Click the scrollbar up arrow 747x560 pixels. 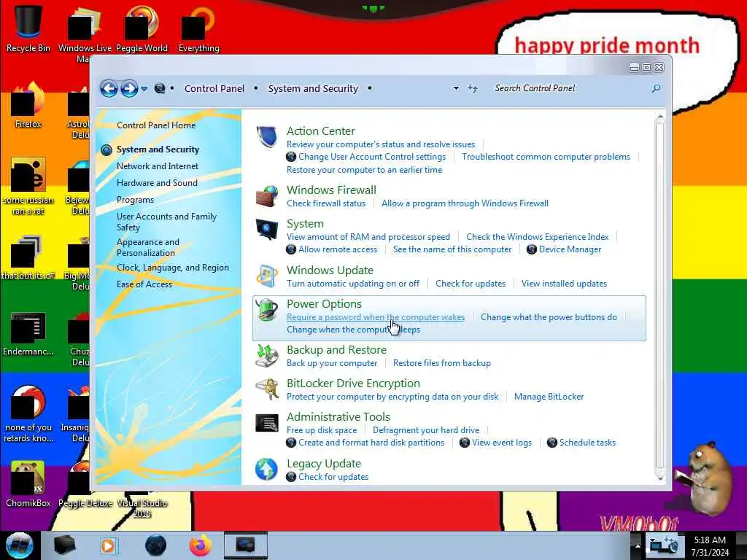(659, 117)
